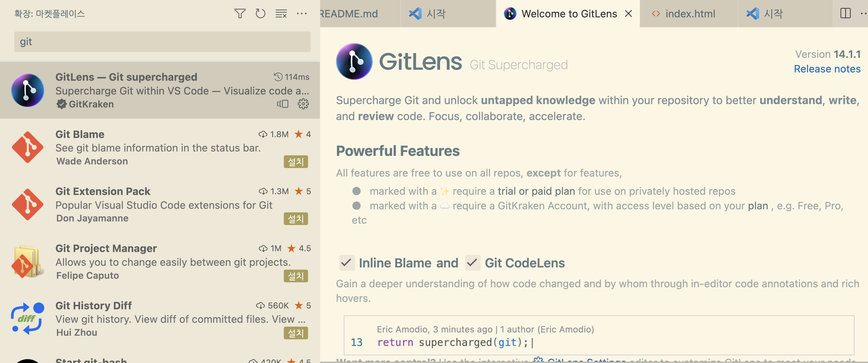Click the GitLens logo on the welcome page
This screenshot has height=363, width=868.
[x=354, y=61]
